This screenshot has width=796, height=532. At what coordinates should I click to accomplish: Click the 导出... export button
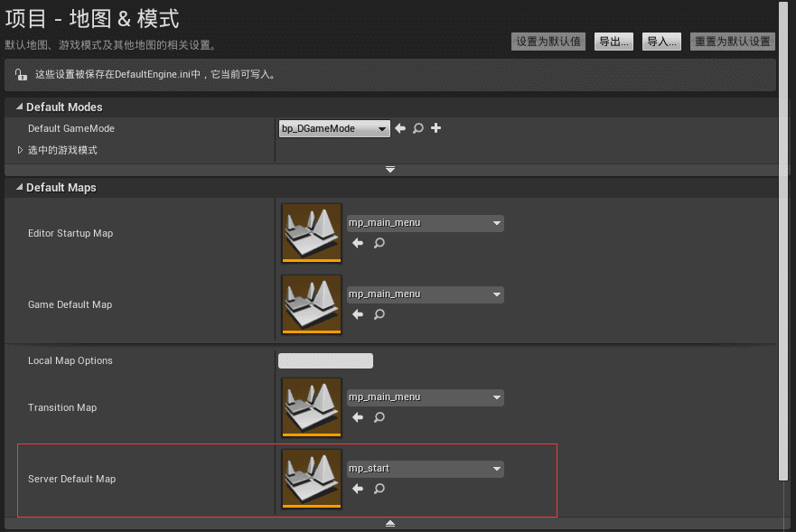[x=613, y=42]
